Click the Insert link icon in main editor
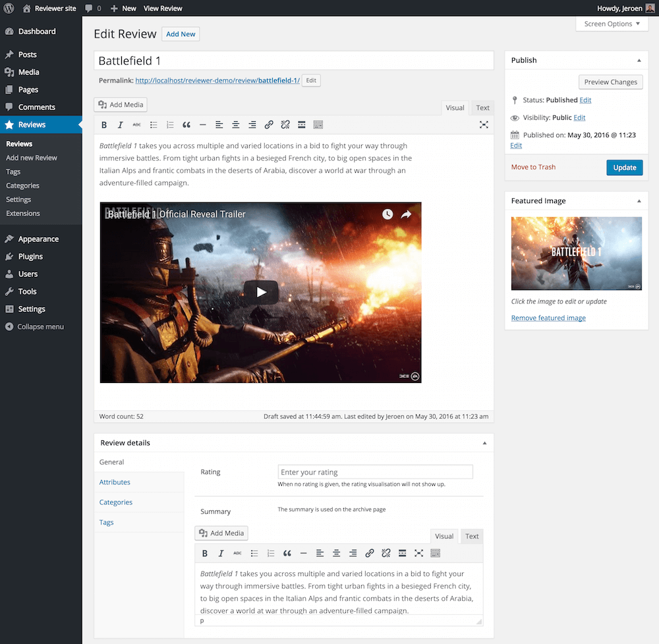 tap(269, 125)
